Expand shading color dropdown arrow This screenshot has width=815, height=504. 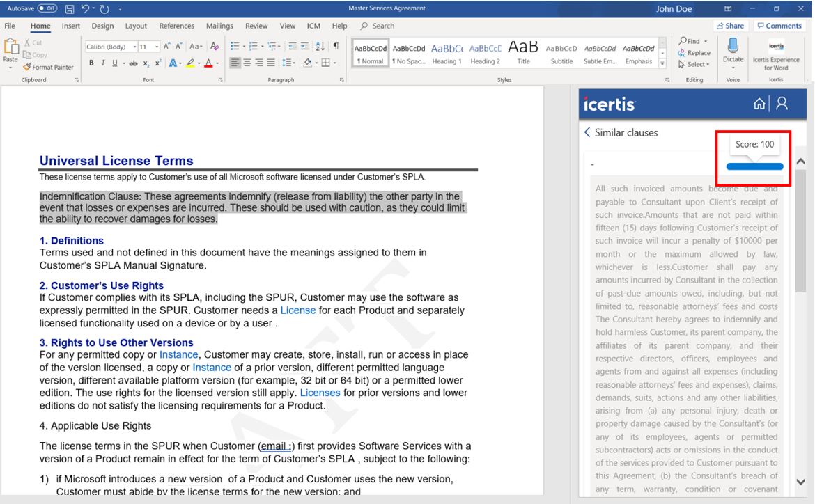[x=316, y=63]
